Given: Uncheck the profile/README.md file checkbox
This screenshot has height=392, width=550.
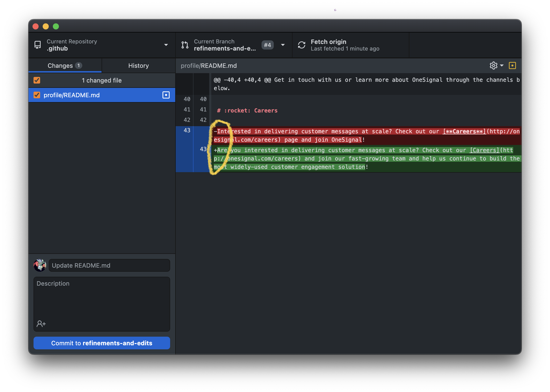Looking at the screenshot, I should 37,95.
